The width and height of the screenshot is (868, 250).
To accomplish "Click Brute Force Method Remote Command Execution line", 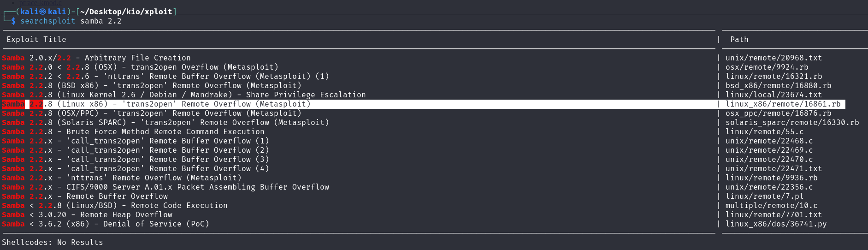I will pyautogui.click(x=133, y=132).
